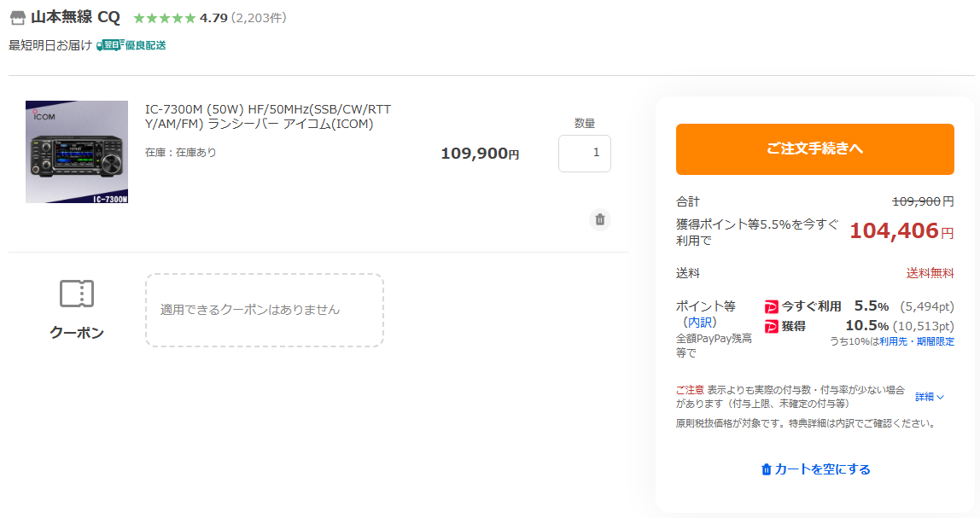
Task: Open the IC-7300M transceiver product title
Action: tap(268, 117)
